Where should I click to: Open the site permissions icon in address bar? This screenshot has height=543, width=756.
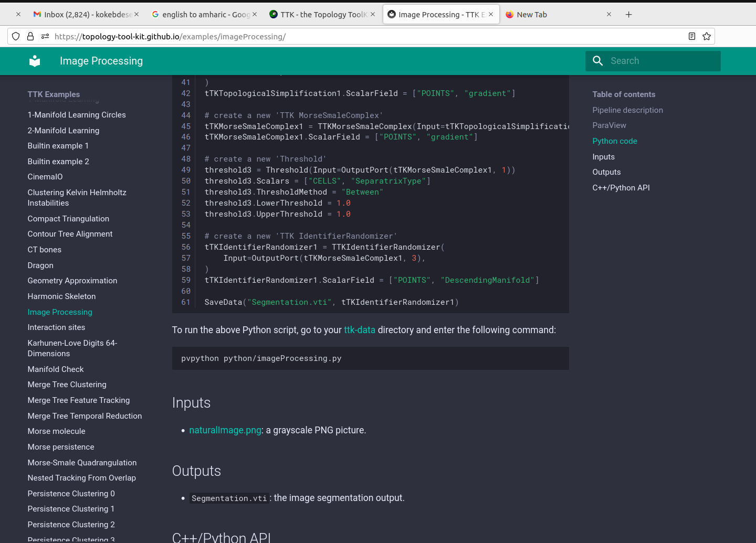[45, 36]
